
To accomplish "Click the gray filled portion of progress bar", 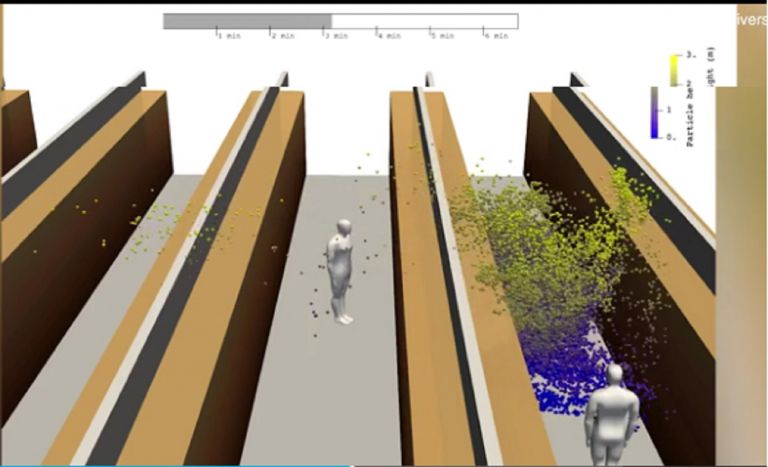I will (x=247, y=21).
